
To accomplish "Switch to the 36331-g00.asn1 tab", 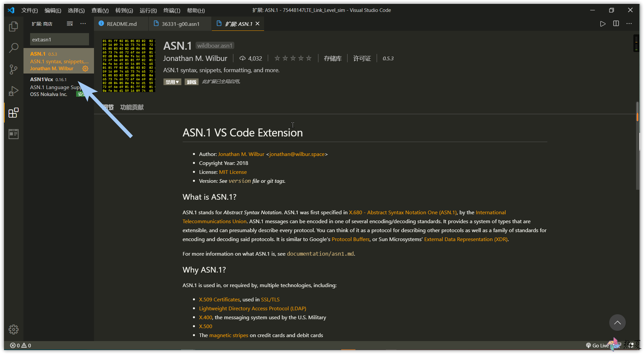I will [x=180, y=24].
